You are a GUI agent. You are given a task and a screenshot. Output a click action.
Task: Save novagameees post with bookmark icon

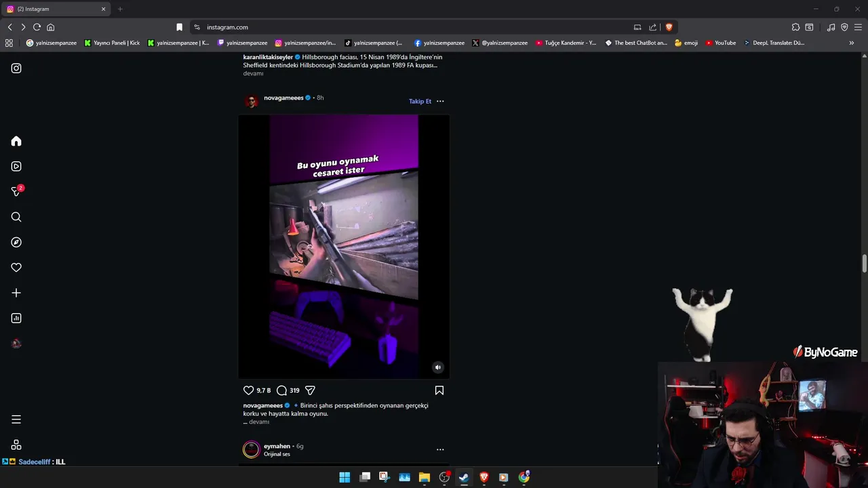(x=439, y=390)
